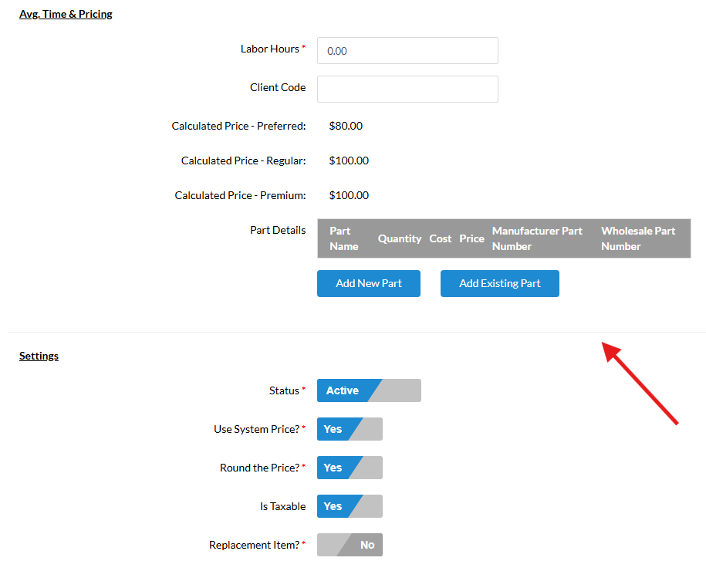Image resolution: width=706 pixels, height=588 pixels.
Task: Switch off the Round the Price toggle
Action: pyautogui.click(x=350, y=468)
